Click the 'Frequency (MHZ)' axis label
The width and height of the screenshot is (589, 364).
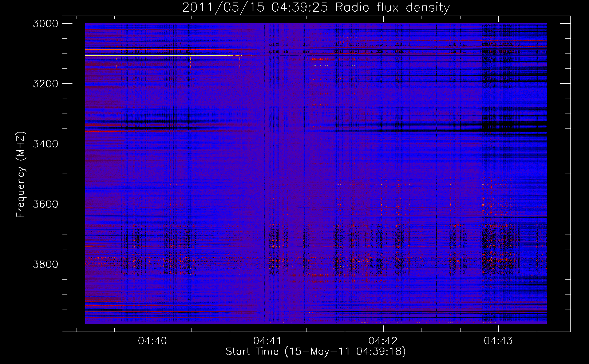[x=21, y=175]
